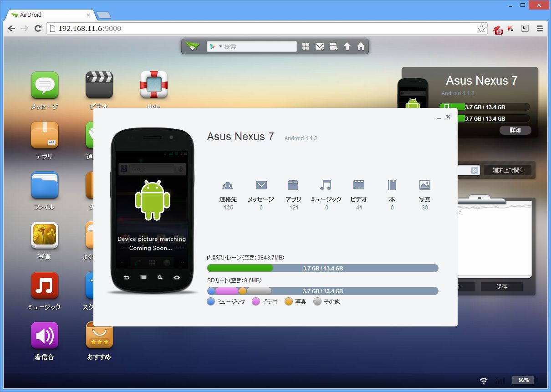Viewport: 551px width, 392px height.
Task: Click the Wi-Fi status icon
Action: click(x=484, y=380)
